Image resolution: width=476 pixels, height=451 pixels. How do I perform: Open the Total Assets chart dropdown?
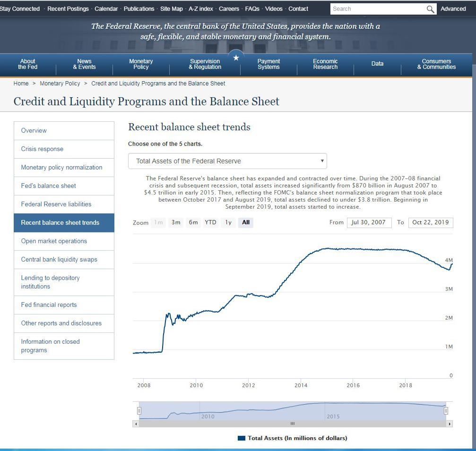pos(227,161)
